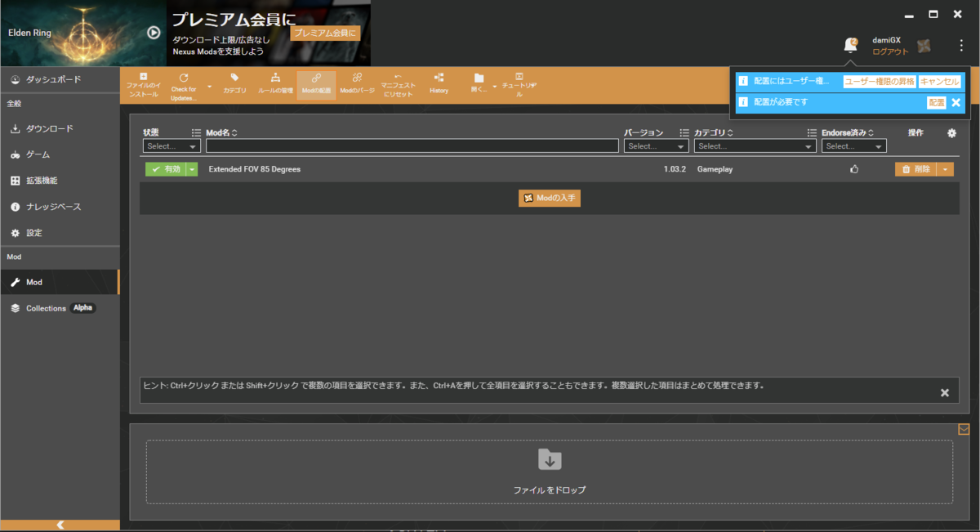Image resolution: width=980 pixels, height=532 pixels.
Task: Open Collections Alpha in sidebar
Action: coord(60,308)
